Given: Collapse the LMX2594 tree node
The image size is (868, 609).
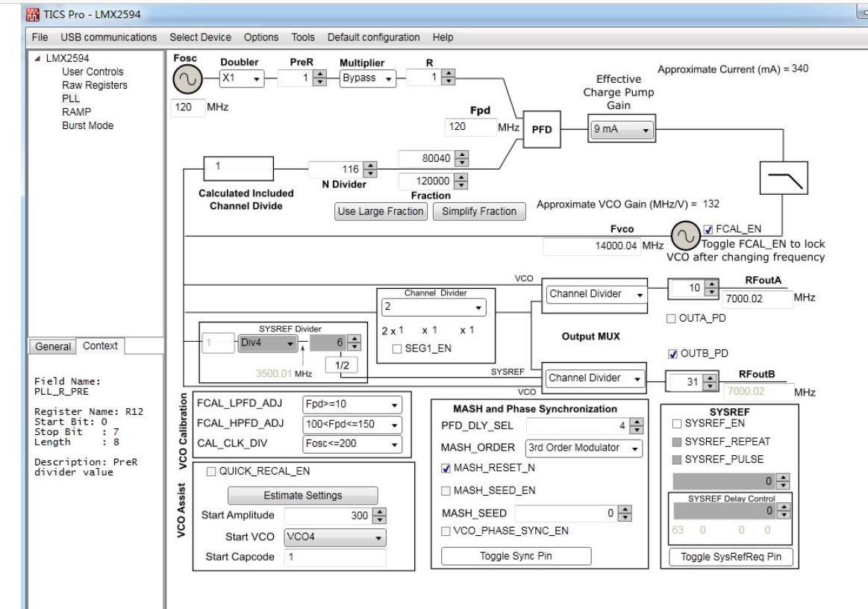Looking at the screenshot, I should pos(37,59).
